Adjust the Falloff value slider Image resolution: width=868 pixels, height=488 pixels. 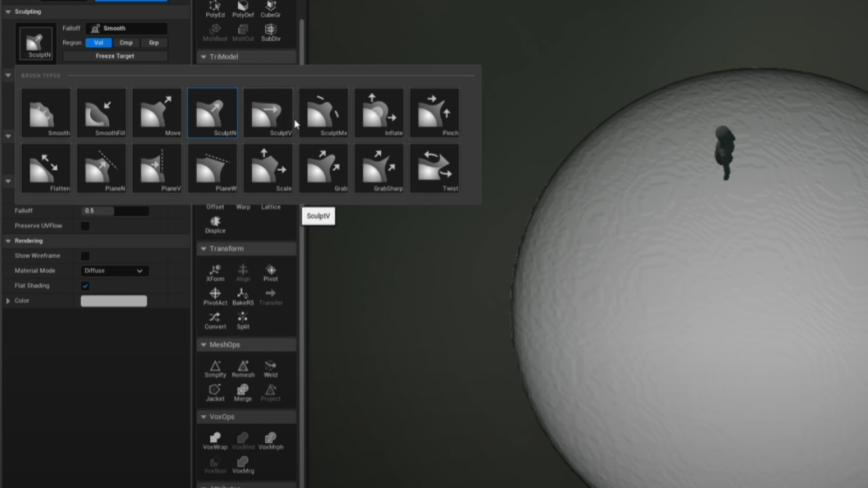[x=114, y=211]
